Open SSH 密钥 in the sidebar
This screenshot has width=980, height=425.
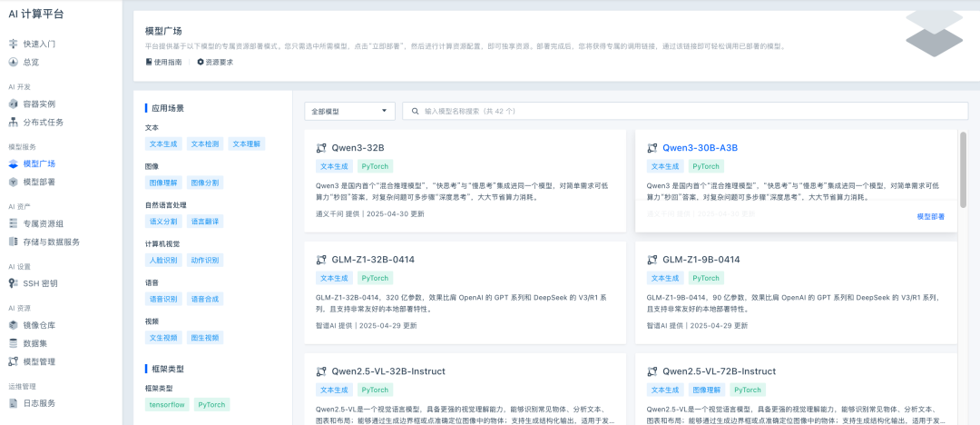click(x=41, y=283)
